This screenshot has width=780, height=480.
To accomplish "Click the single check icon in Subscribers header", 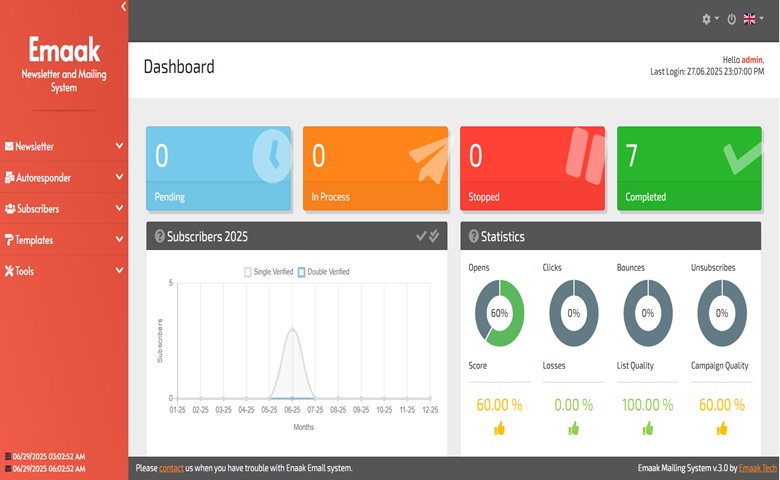I will coord(421,236).
